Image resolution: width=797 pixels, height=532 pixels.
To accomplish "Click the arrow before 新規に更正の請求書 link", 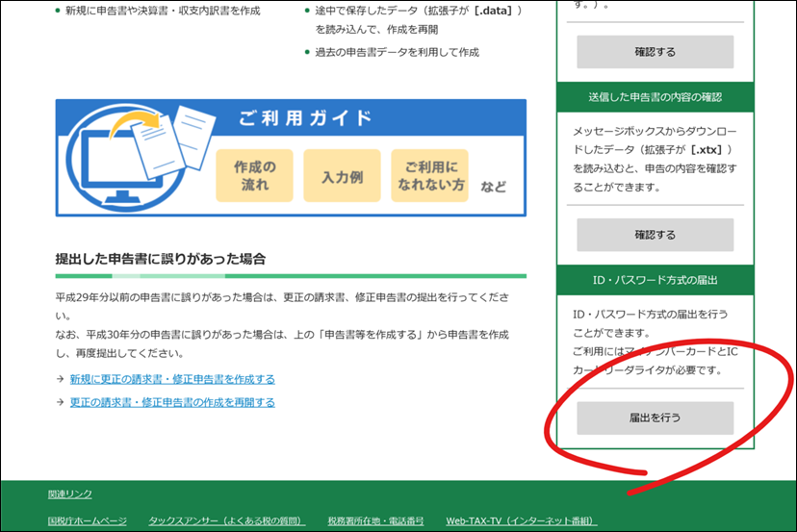I will coord(60,379).
